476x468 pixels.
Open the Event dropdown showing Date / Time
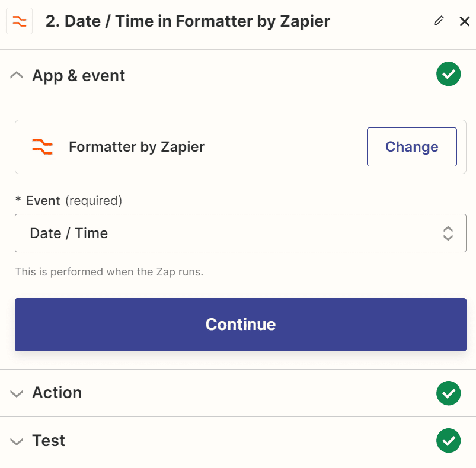(x=241, y=233)
